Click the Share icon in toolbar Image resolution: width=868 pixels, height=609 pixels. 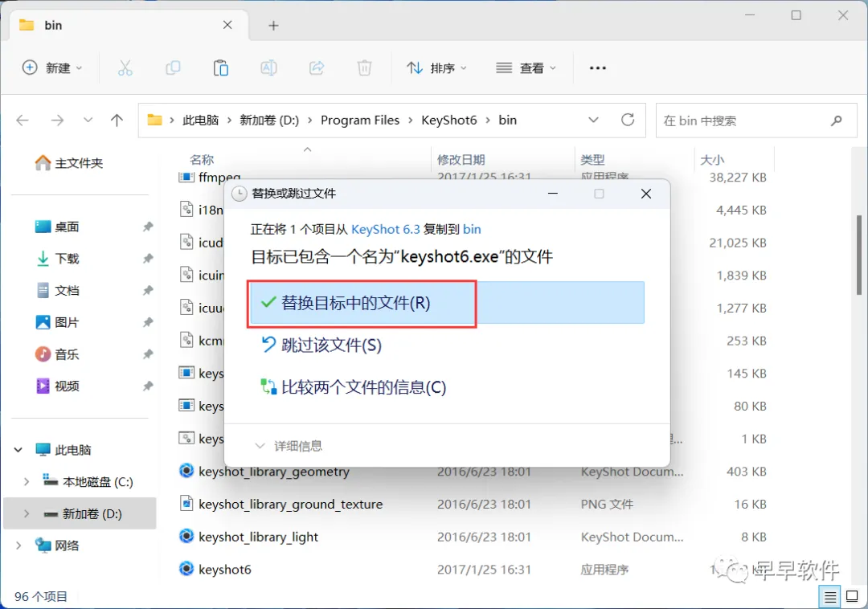click(317, 68)
